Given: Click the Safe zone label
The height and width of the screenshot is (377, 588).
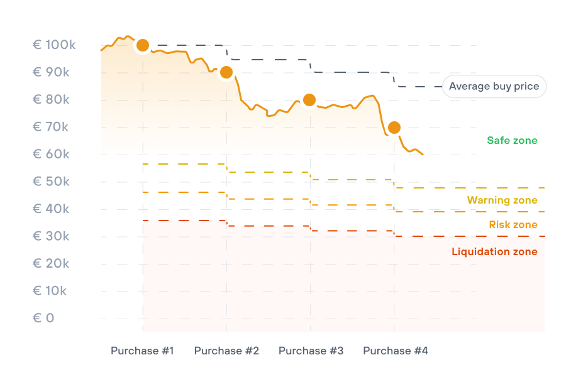Looking at the screenshot, I should pos(512,141).
